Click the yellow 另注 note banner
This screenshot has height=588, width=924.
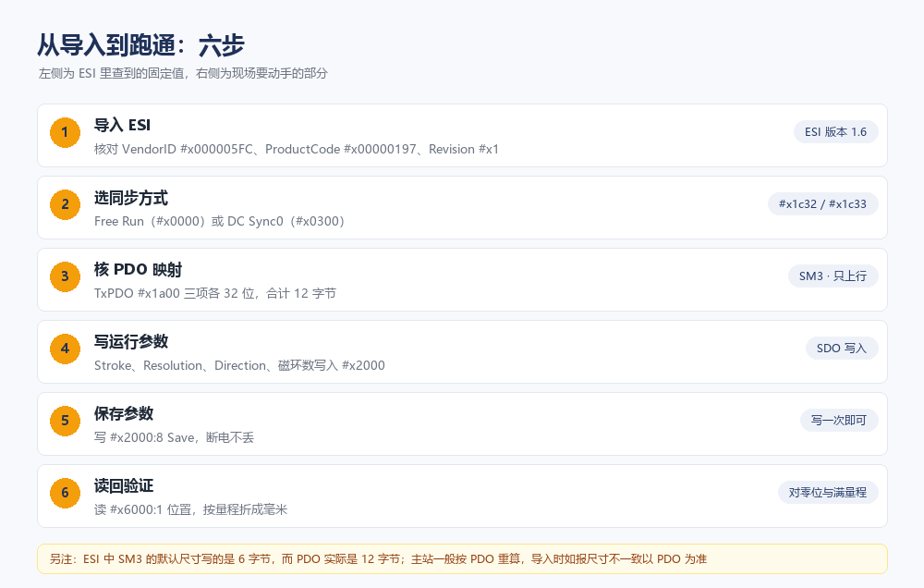(462, 559)
